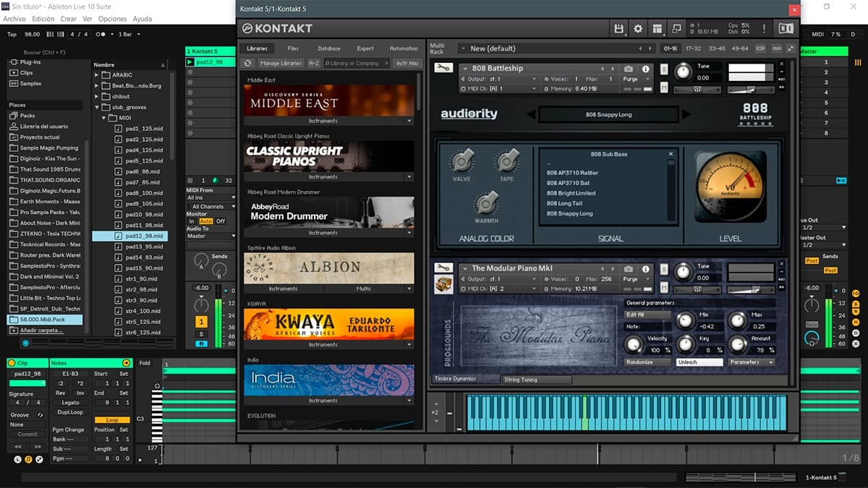
Task: Show info for The Modular Piano MkI
Action: [x=645, y=269]
